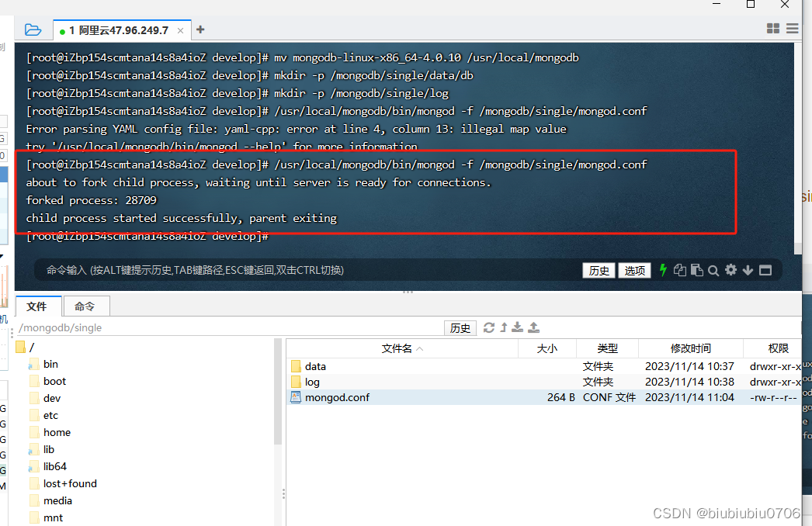Click the paste icon in terminal toolbar
Viewport: 812px width, 526px height.
coord(696,270)
